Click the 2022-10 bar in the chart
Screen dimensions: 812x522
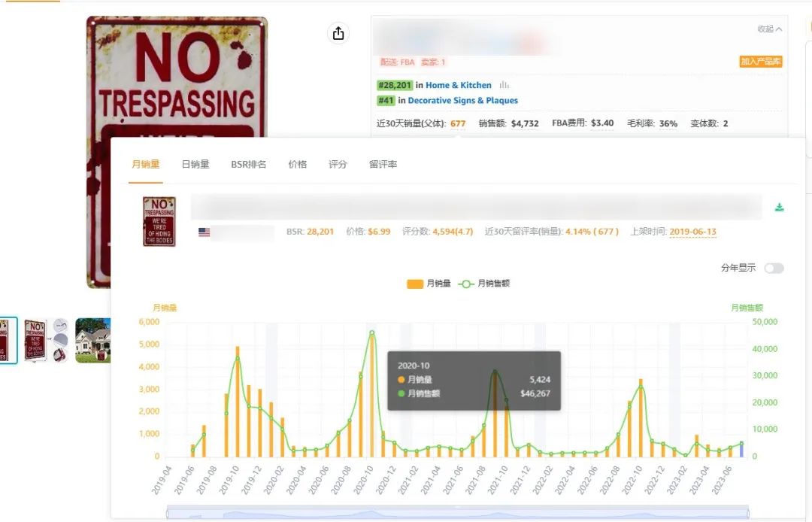click(x=641, y=418)
